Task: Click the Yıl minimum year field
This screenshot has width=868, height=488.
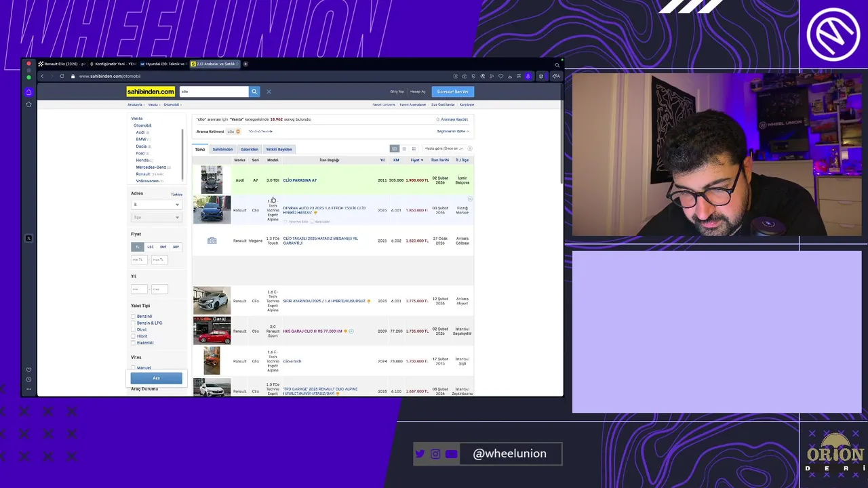Action: pyautogui.click(x=139, y=289)
